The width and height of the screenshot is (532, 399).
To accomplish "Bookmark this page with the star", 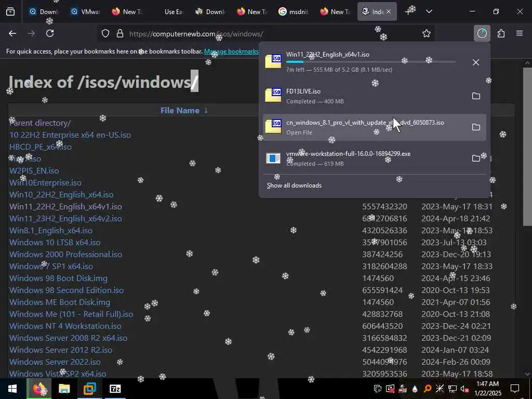I will pyautogui.click(x=427, y=33).
